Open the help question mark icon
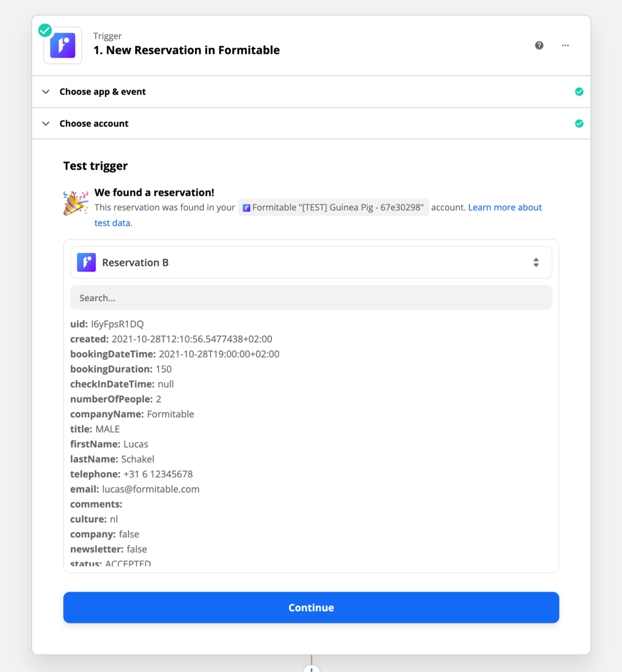 point(539,45)
